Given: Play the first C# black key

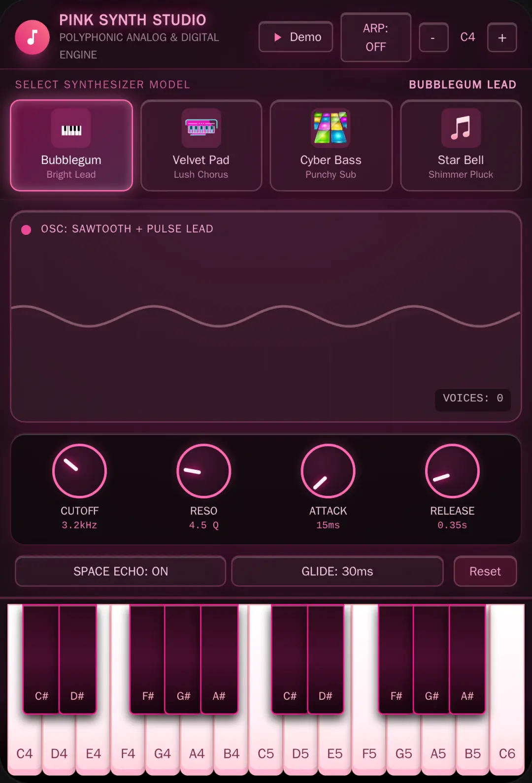Looking at the screenshot, I should pyautogui.click(x=41, y=660).
